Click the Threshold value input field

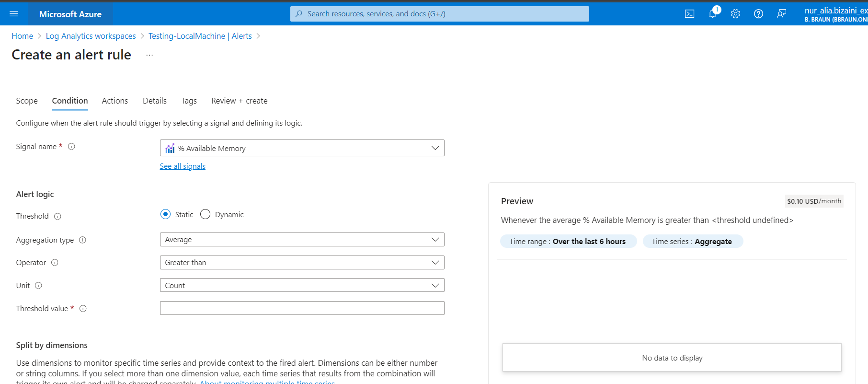point(302,308)
